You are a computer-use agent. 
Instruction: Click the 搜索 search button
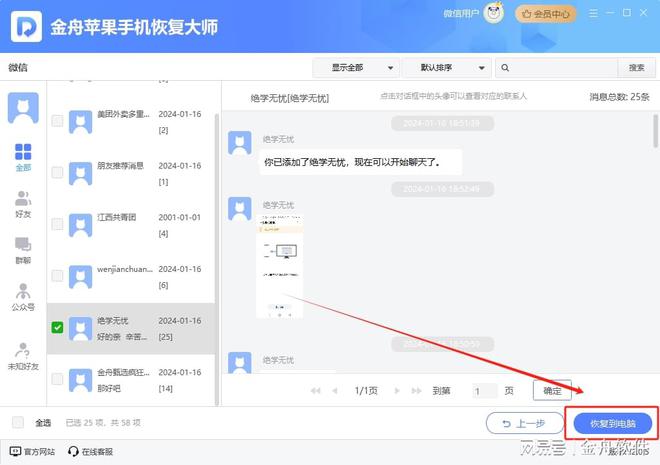(636, 68)
